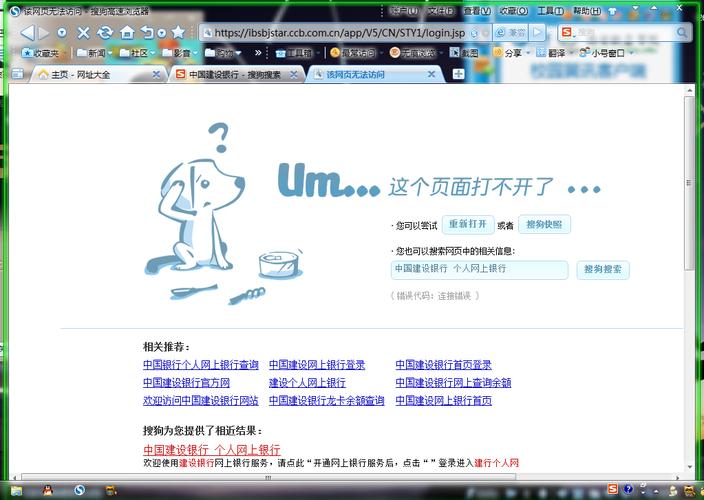Click the address bar with ccb.com.cn URL
704x500 pixels.
tap(339, 32)
